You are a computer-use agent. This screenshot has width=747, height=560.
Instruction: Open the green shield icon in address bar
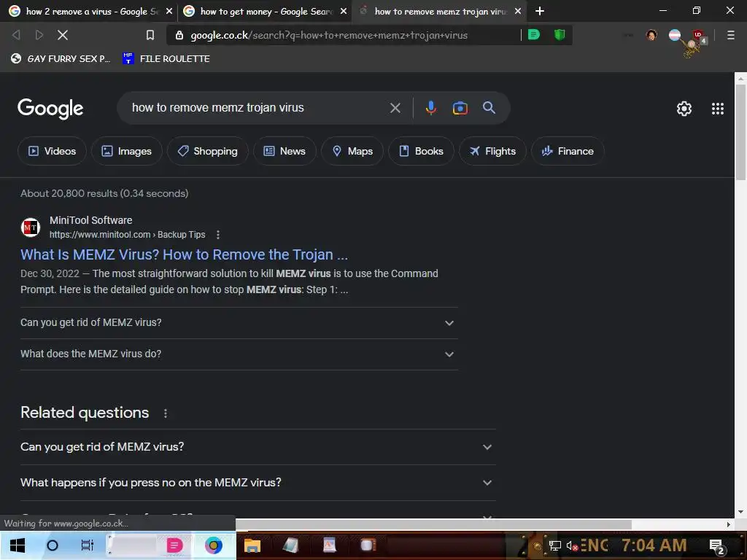[x=560, y=34]
